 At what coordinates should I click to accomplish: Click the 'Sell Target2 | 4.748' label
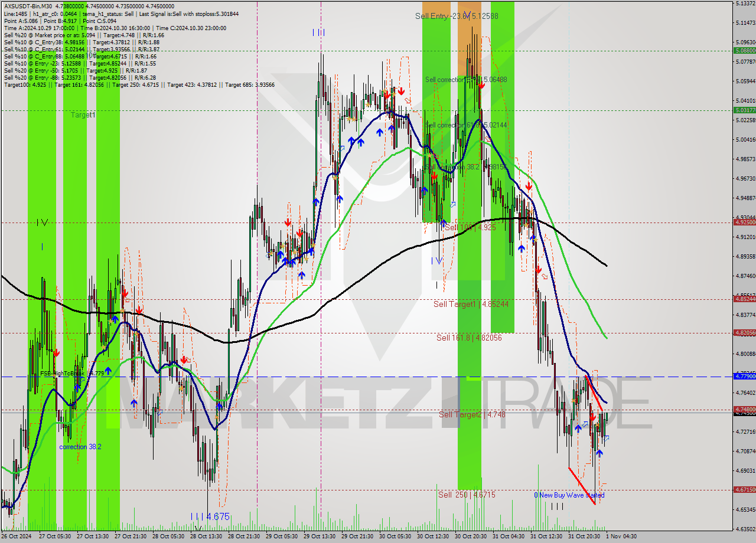point(472,414)
